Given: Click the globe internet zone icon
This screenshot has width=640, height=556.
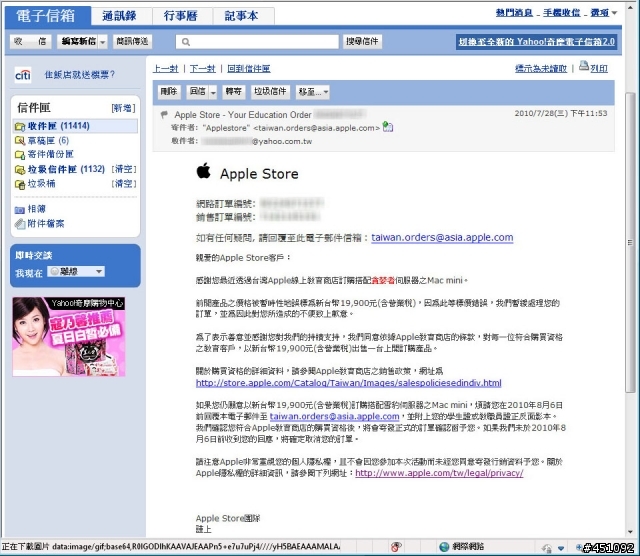Looking at the screenshot, I should (x=444, y=547).
